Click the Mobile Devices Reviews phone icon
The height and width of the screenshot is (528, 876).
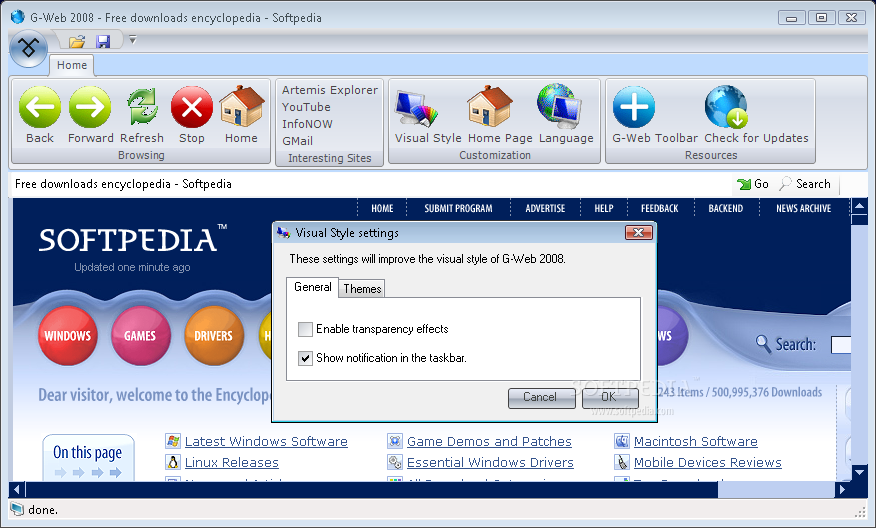(622, 462)
